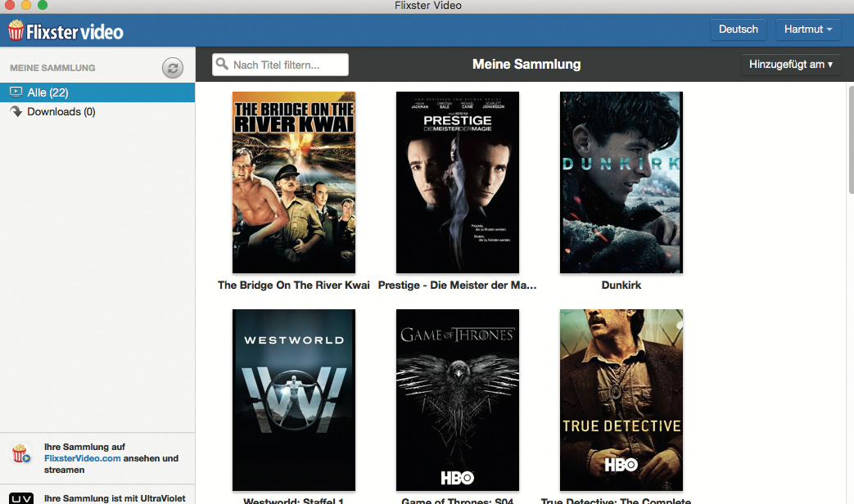
Task: Expand the Hinzugefügt am sort dropdown
Action: point(790,65)
